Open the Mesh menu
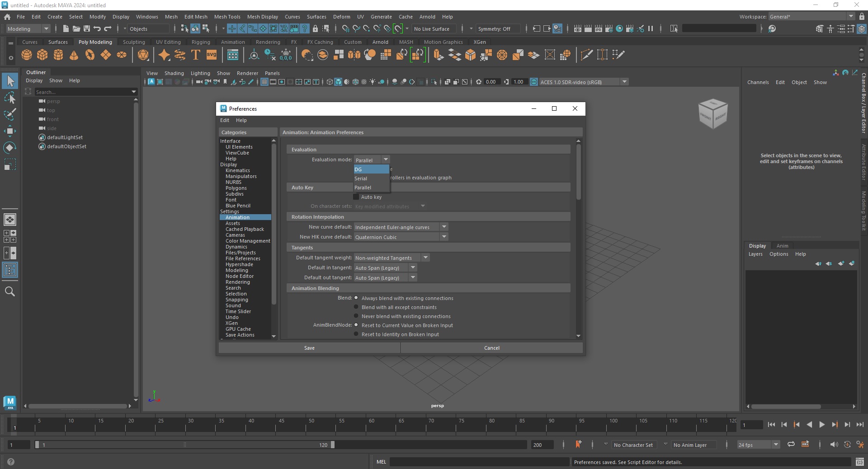This screenshot has height=469, width=868. pos(171,17)
